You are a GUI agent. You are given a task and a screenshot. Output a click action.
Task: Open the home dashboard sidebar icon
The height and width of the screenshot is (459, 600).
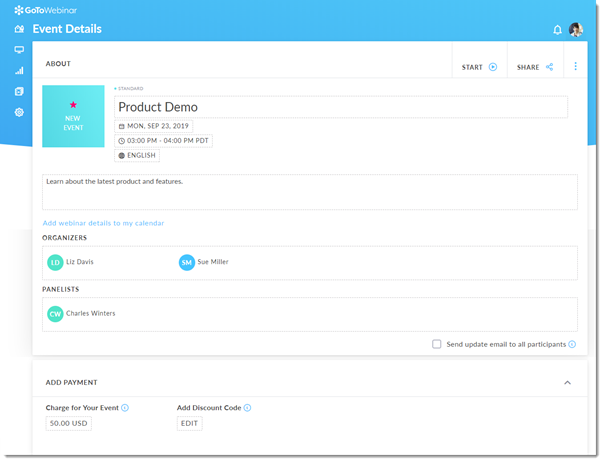click(x=19, y=29)
